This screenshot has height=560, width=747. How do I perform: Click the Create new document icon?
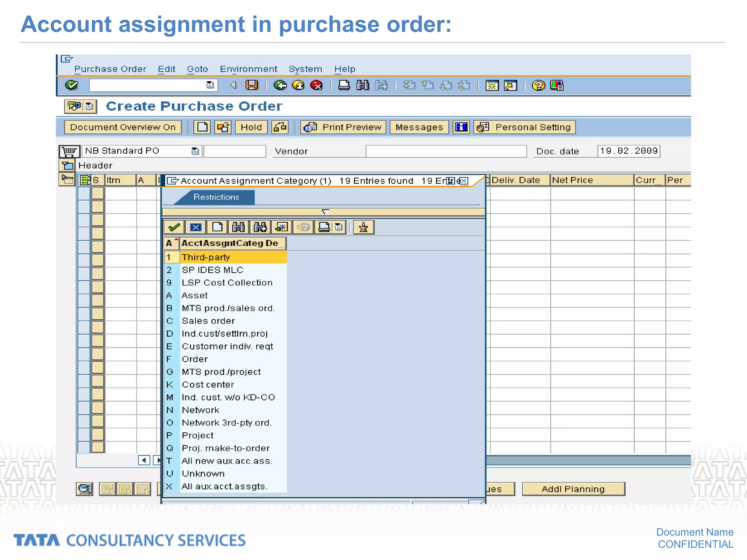point(202,127)
